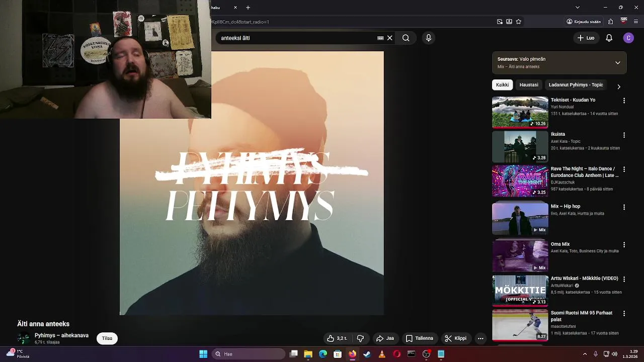The image size is (644, 362).
Task: Open the purple 'C' account avatar
Action: [x=628, y=38]
